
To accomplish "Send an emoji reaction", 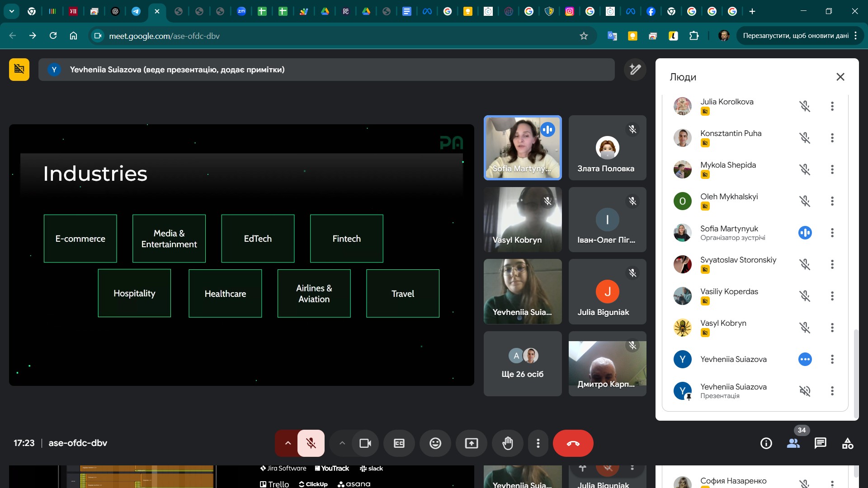I will pos(435,443).
